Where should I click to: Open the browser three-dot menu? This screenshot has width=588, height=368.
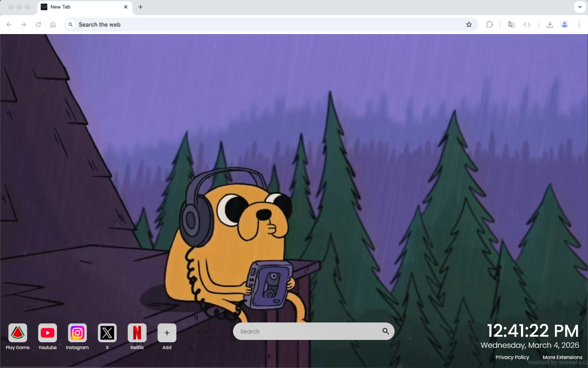579,24
